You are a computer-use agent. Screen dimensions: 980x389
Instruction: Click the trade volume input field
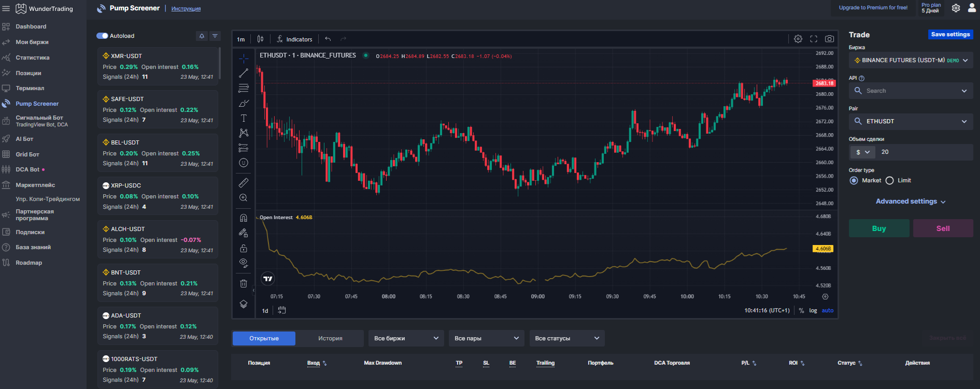(x=925, y=152)
